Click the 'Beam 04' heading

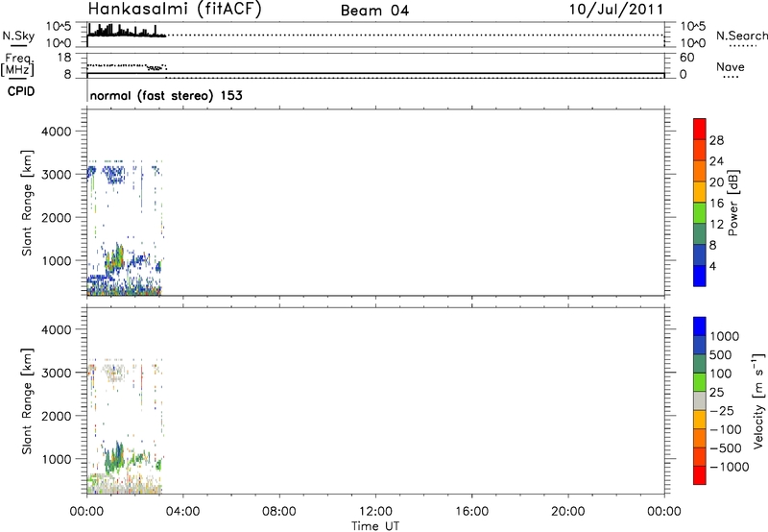[x=374, y=11]
